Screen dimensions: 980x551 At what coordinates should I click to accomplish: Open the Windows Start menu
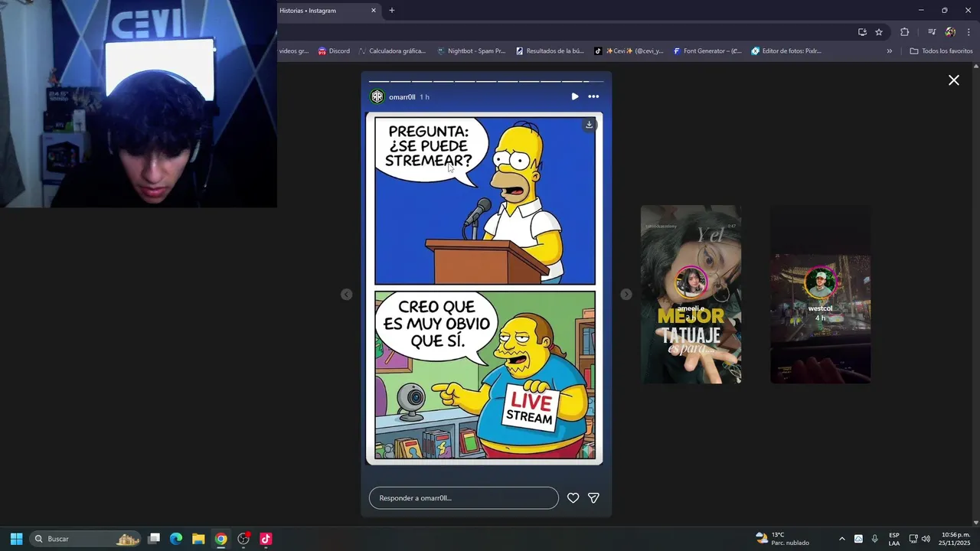[x=16, y=539]
